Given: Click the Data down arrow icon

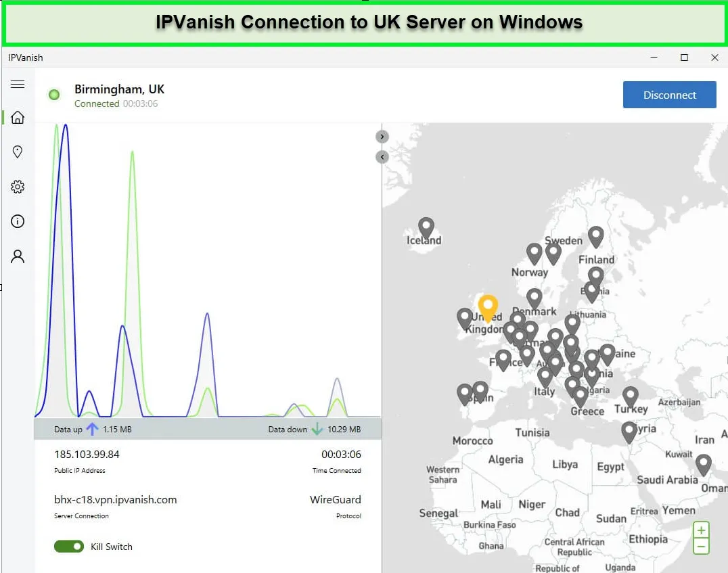Looking at the screenshot, I should [x=317, y=429].
